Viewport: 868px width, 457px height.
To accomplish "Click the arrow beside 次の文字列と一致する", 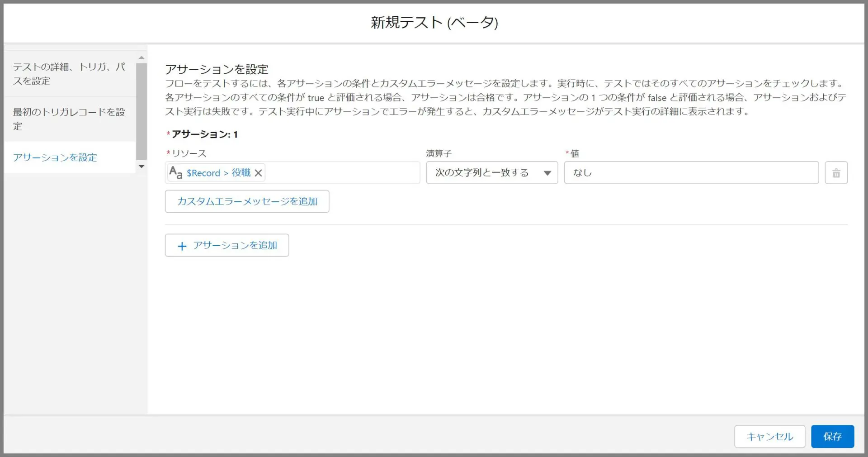I will tap(547, 173).
